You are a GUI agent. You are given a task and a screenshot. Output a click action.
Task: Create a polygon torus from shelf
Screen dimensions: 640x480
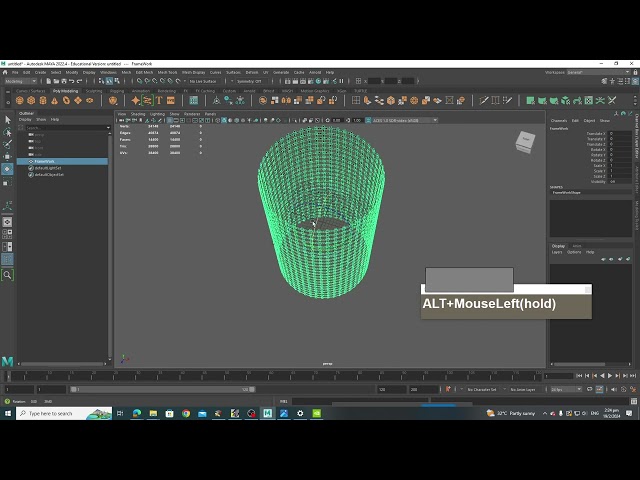[x=66, y=100]
